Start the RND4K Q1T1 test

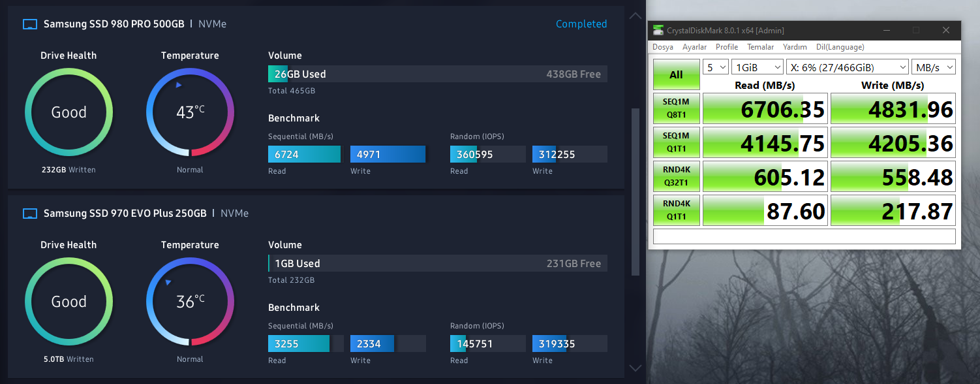[x=676, y=210]
